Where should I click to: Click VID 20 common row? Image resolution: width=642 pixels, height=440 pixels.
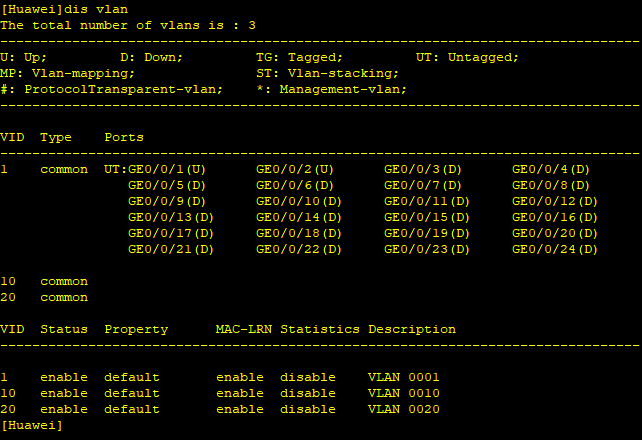pos(44,298)
